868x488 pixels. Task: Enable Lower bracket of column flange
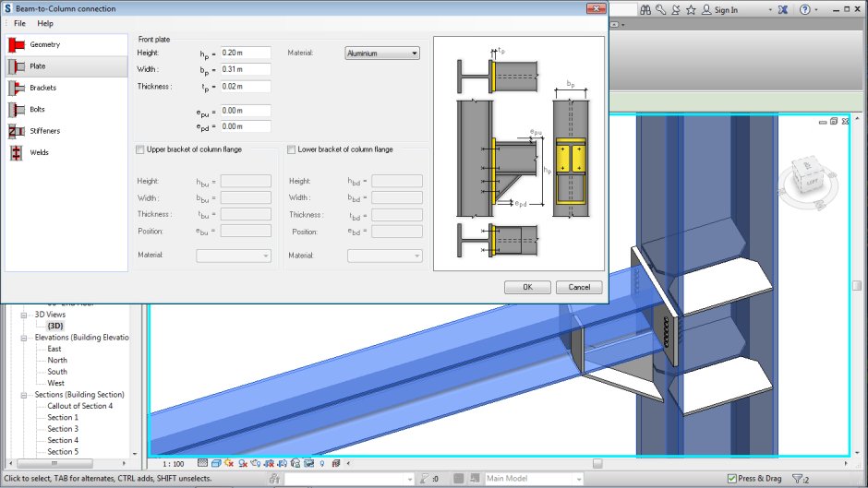[292, 149]
